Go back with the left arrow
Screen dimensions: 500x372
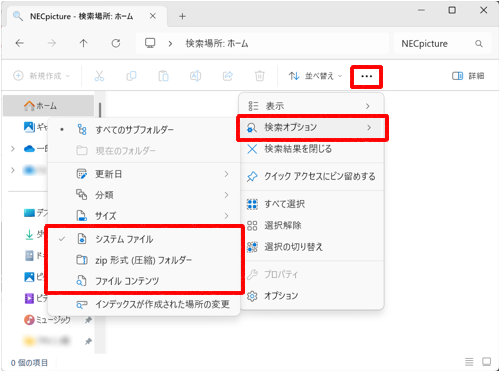point(20,43)
